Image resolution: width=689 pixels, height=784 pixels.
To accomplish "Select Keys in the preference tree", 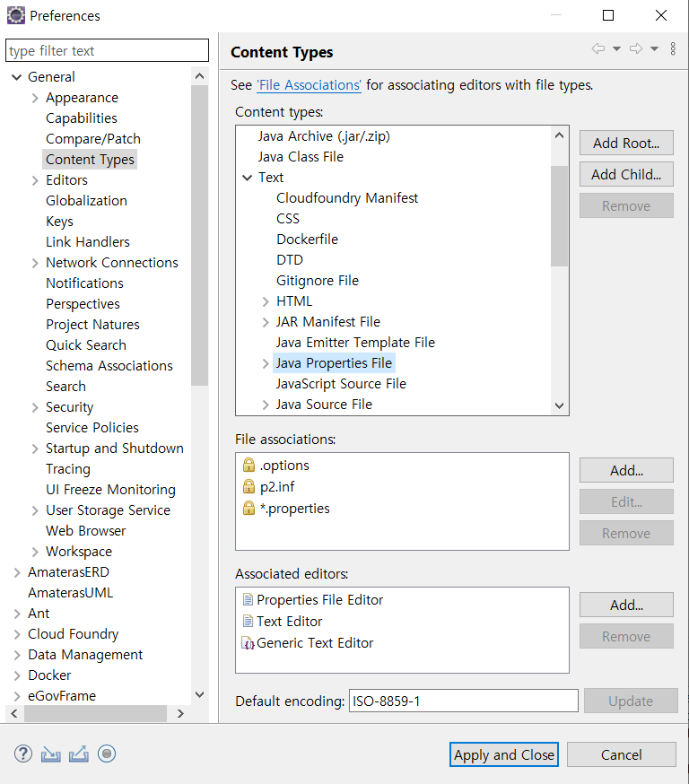I will (59, 222).
